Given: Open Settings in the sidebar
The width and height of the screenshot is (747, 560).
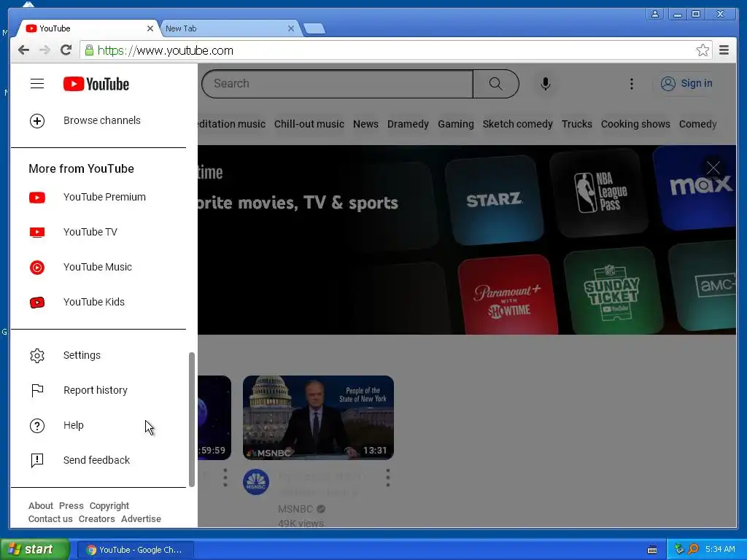Looking at the screenshot, I should pyautogui.click(x=98, y=355).
